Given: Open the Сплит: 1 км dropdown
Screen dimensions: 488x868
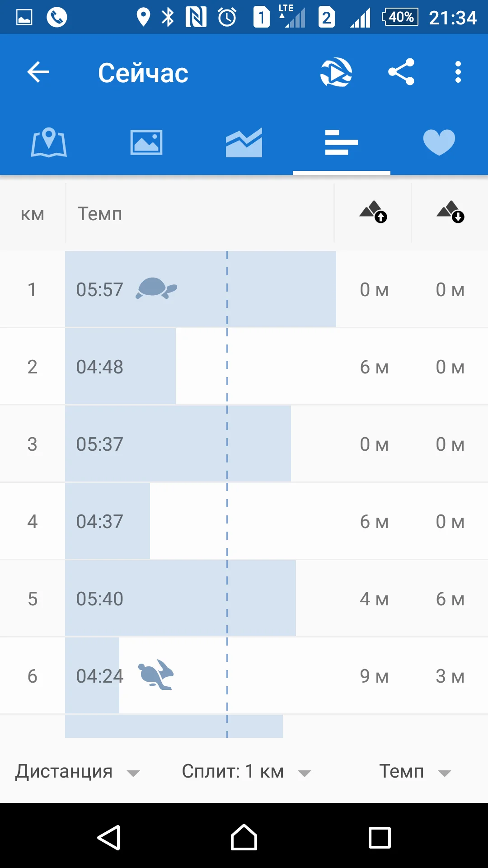Looking at the screenshot, I should point(246,772).
